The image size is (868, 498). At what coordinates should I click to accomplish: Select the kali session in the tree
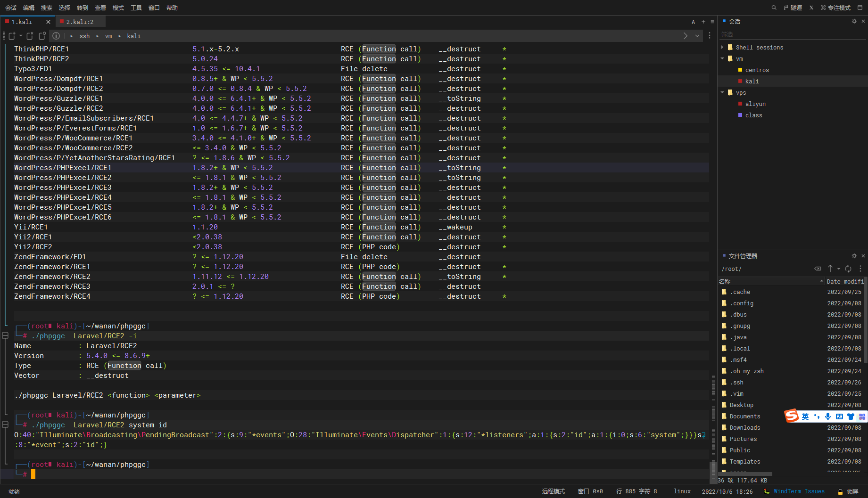pyautogui.click(x=752, y=81)
